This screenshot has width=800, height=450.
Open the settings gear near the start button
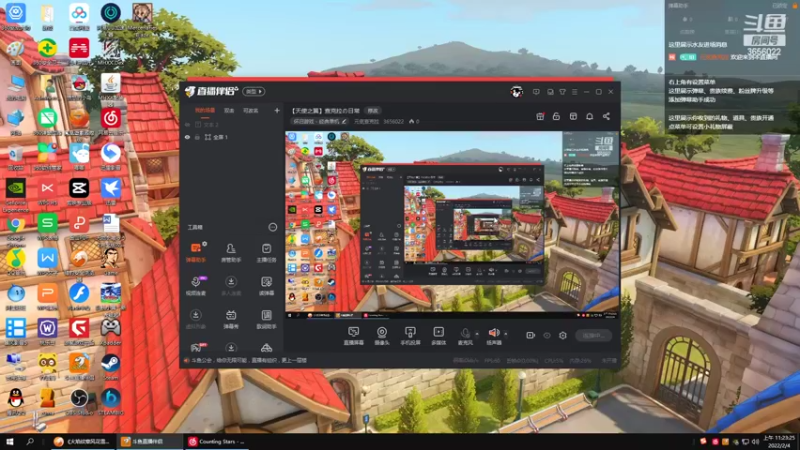(x=563, y=335)
